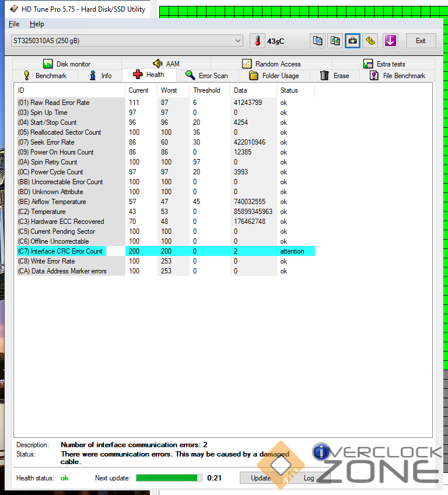Switch to the Disk monitor tab
The width and height of the screenshot is (448, 495).
point(67,64)
